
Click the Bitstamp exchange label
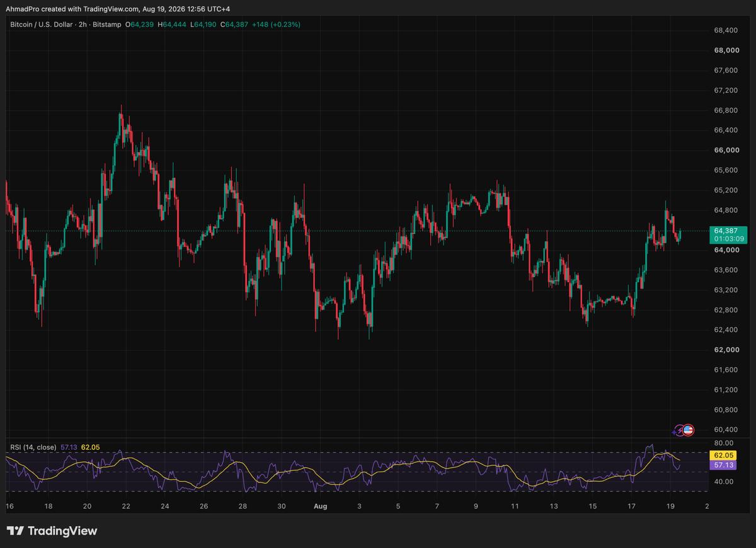click(108, 25)
